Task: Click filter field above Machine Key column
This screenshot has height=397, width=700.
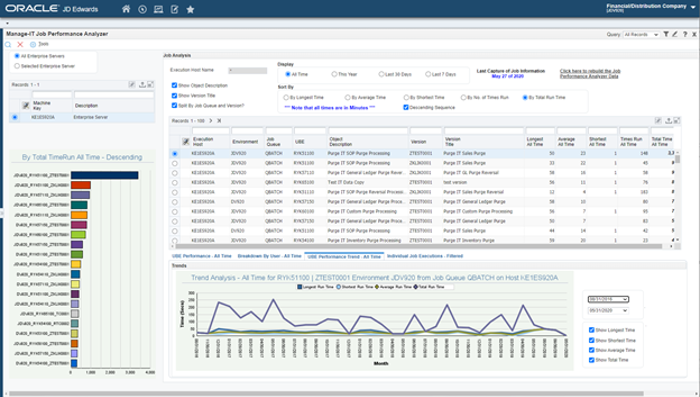Action: coord(52,95)
